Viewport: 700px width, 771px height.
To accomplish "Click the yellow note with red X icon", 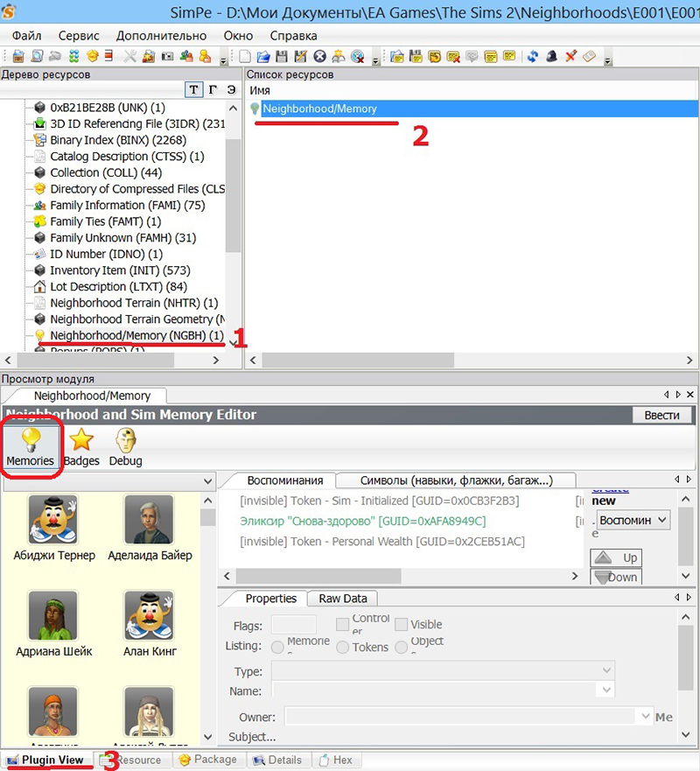I will pyautogui.click(x=453, y=57).
